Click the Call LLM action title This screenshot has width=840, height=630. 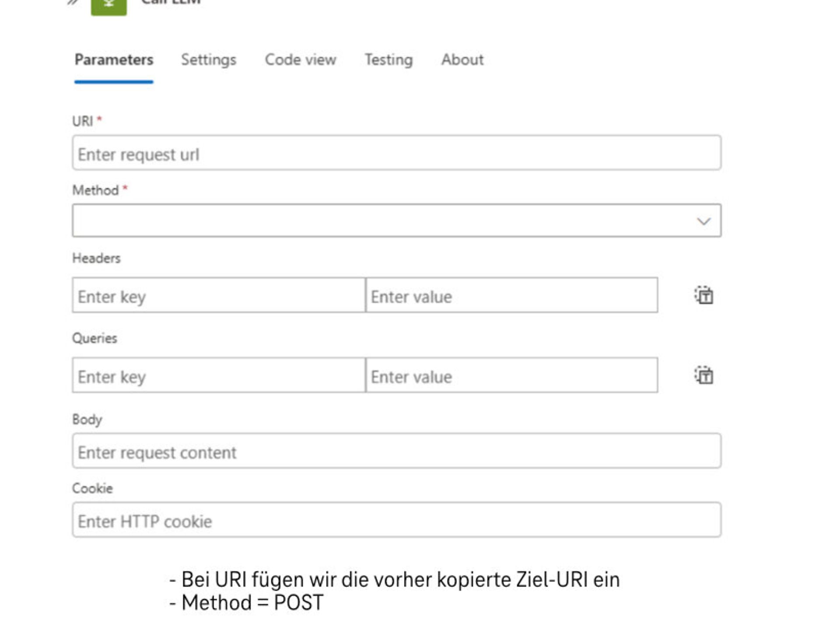click(x=171, y=2)
